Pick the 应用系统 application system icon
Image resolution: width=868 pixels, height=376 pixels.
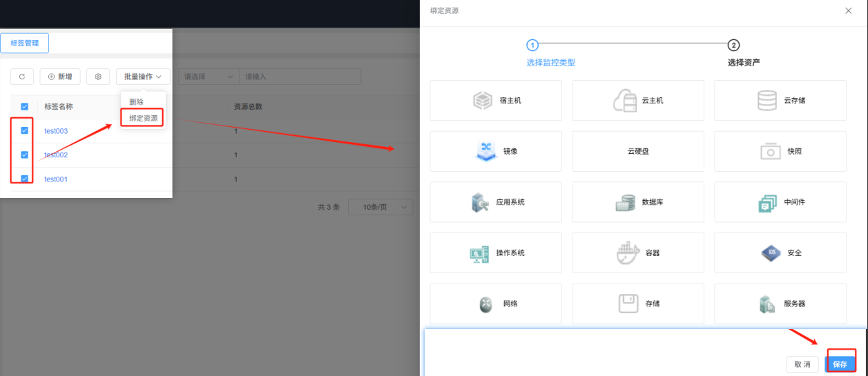click(481, 202)
